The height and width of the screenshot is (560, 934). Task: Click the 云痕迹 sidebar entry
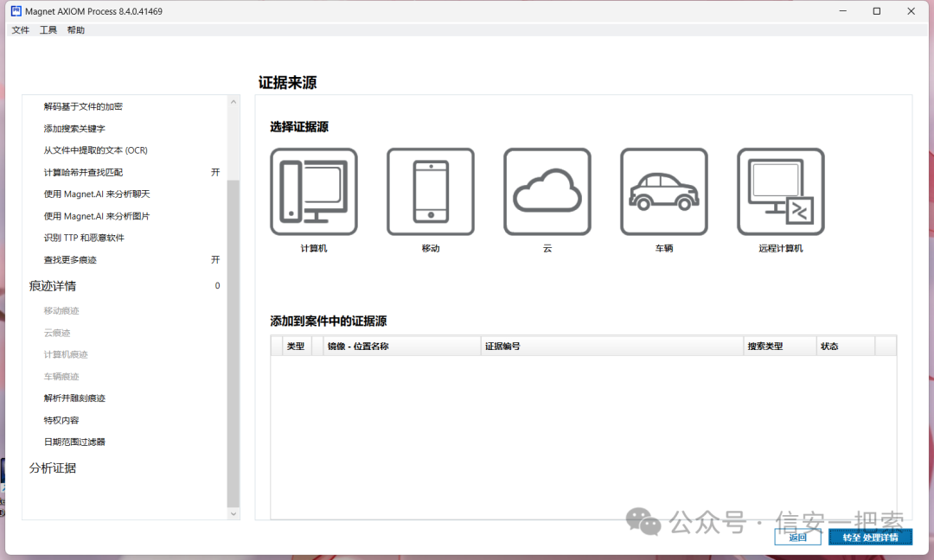pos(56,333)
